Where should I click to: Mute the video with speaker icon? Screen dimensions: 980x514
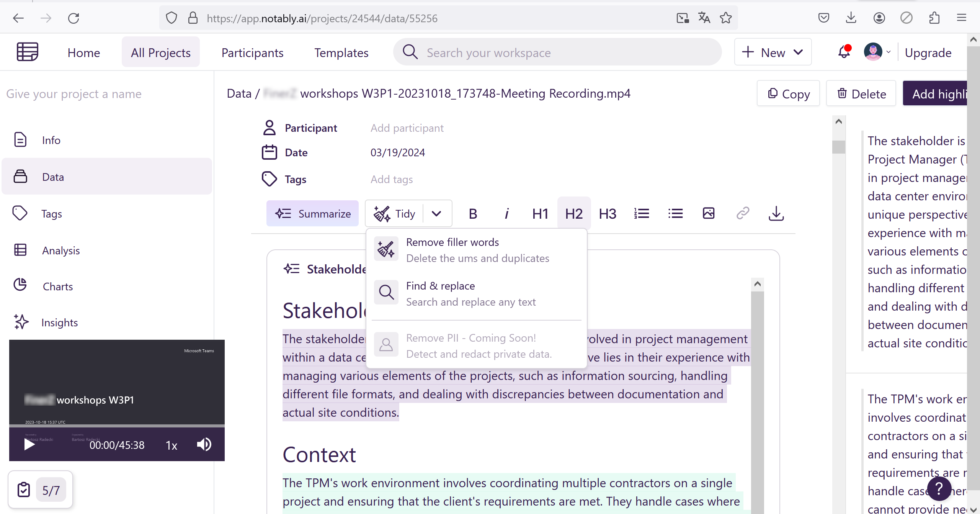(204, 444)
